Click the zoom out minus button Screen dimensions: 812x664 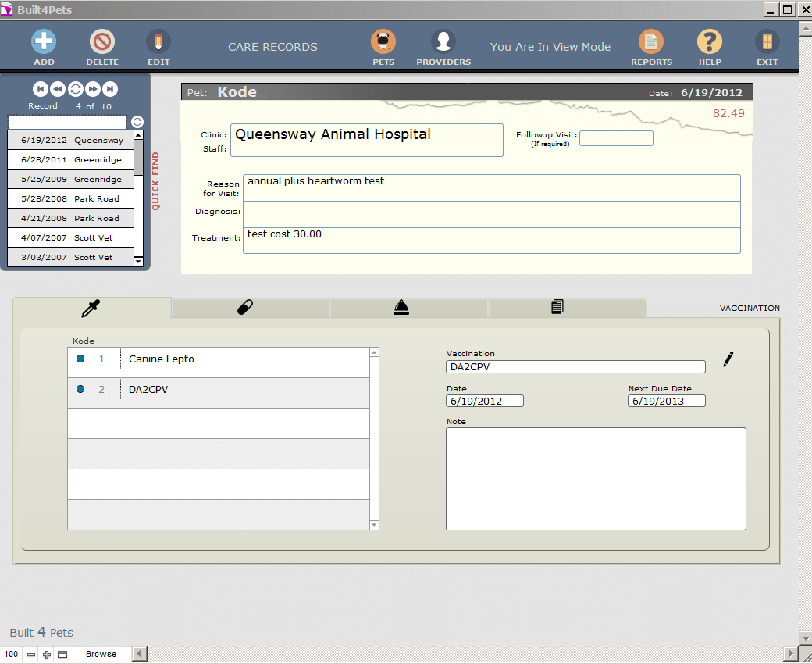(x=31, y=654)
